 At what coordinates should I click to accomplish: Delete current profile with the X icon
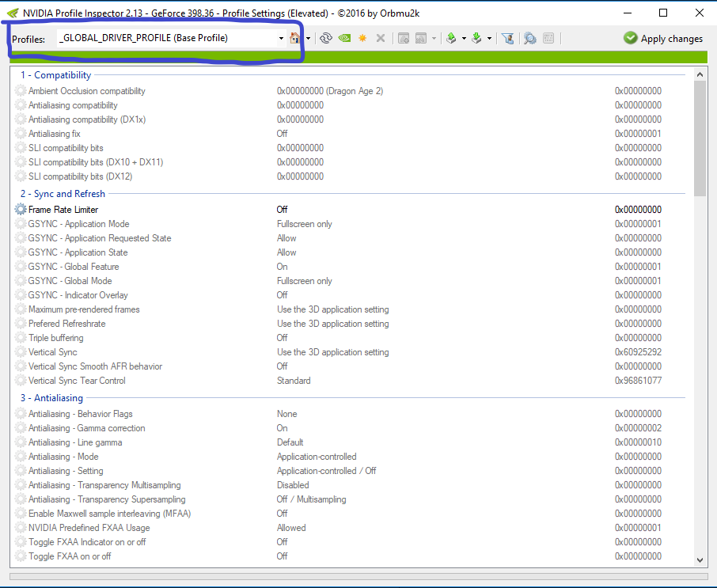(381, 39)
